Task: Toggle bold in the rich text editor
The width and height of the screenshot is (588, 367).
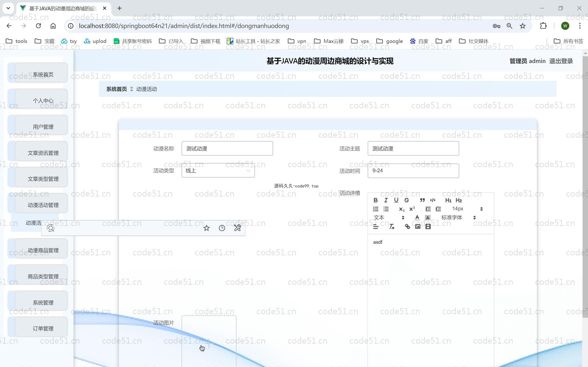Action: tap(375, 200)
